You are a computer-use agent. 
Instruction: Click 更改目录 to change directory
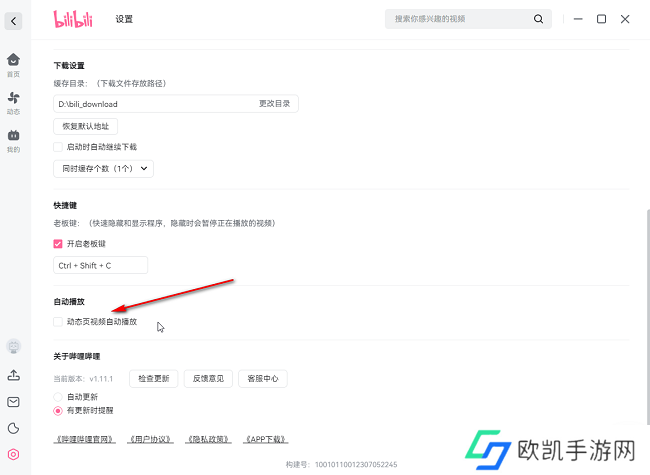(x=274, y=104)
